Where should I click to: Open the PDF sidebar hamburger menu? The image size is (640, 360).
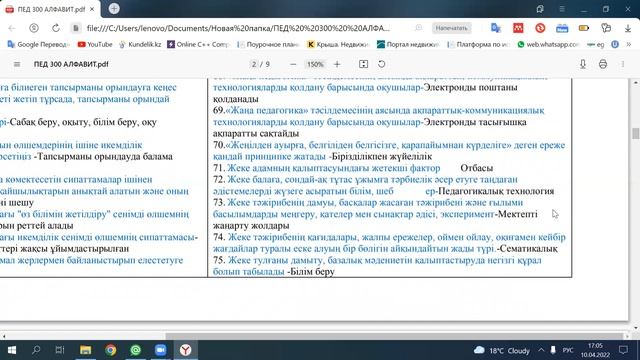(17, 64)
